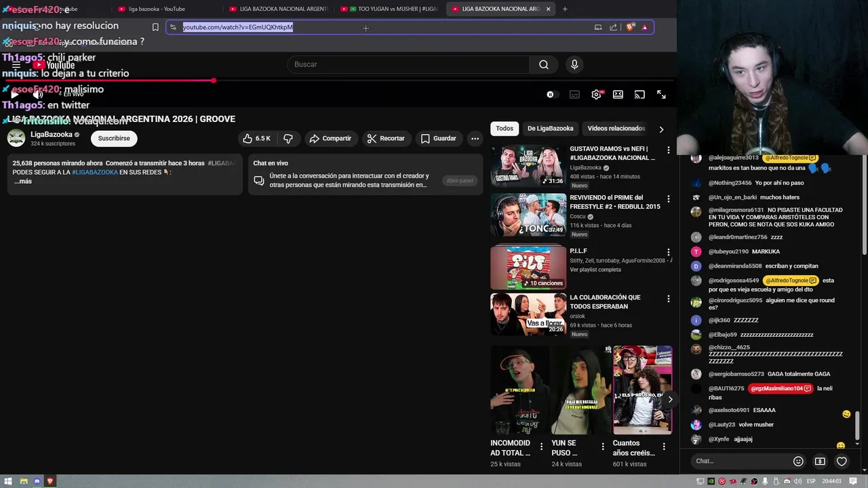Viewport: 868px width, 488px height.
Task: Click Super Chat dollar icon
Action: (x=820, y=461)
